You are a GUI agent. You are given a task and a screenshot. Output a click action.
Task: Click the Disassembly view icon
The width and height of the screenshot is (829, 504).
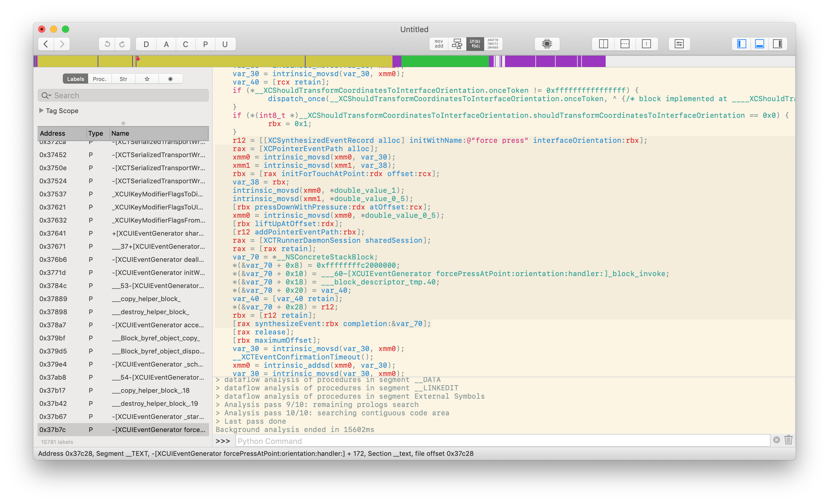coord(440,43)
